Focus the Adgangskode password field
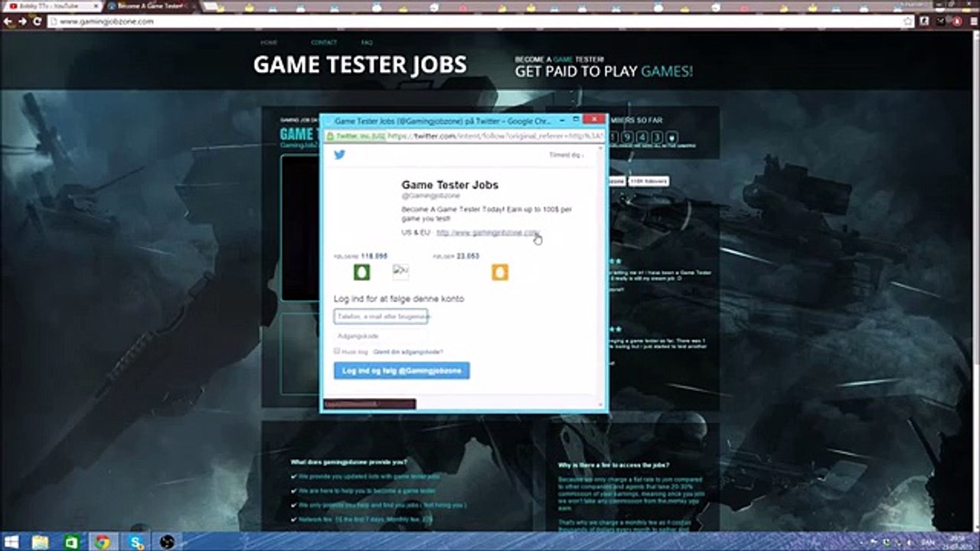This screenshot has width=980, height=551. click(381, 336)
